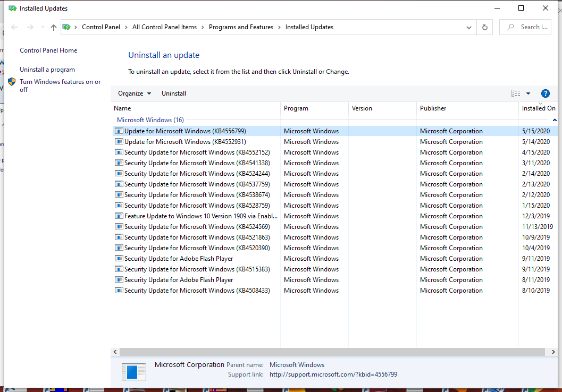Open Turn Windows features on or off
The height and width of the screenshot is (392, 562).
60,86
